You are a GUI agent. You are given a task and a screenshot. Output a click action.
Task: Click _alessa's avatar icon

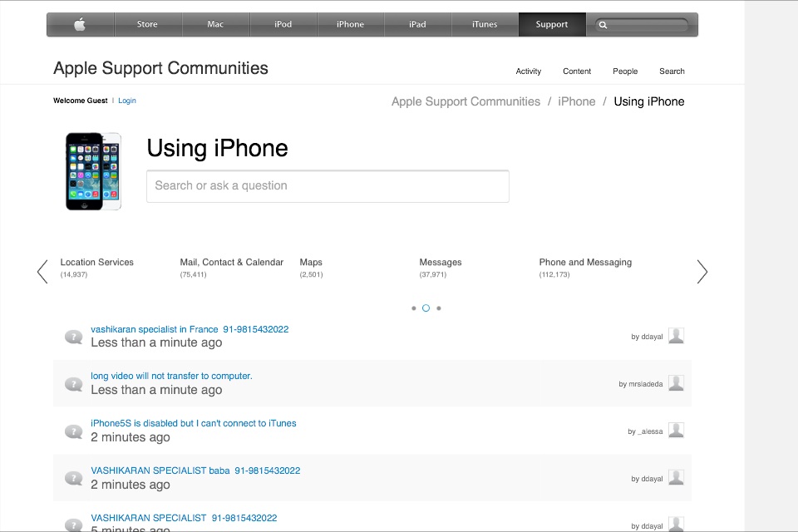point(676,431)
